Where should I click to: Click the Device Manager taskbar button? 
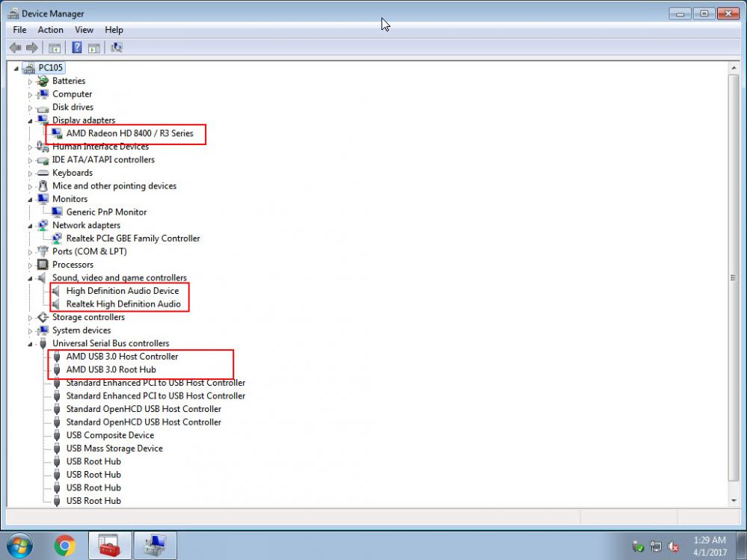[x=155, y=546]
